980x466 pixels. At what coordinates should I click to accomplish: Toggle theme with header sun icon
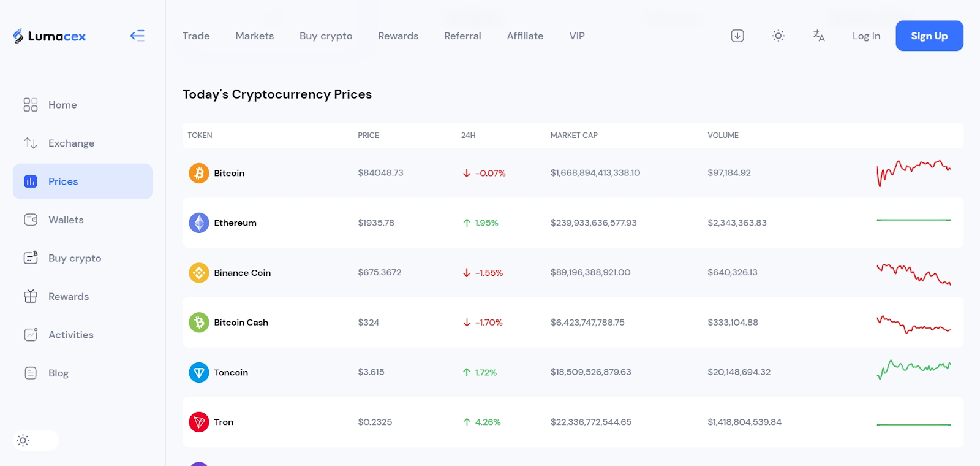(778, 36)
